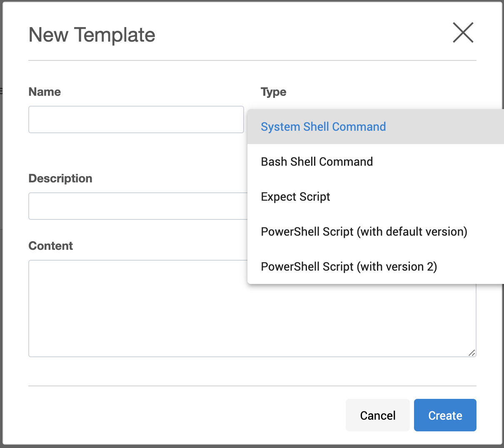Click the Description field label
Viewport: 504px width, 448px height.
click(x=60, y=178)
